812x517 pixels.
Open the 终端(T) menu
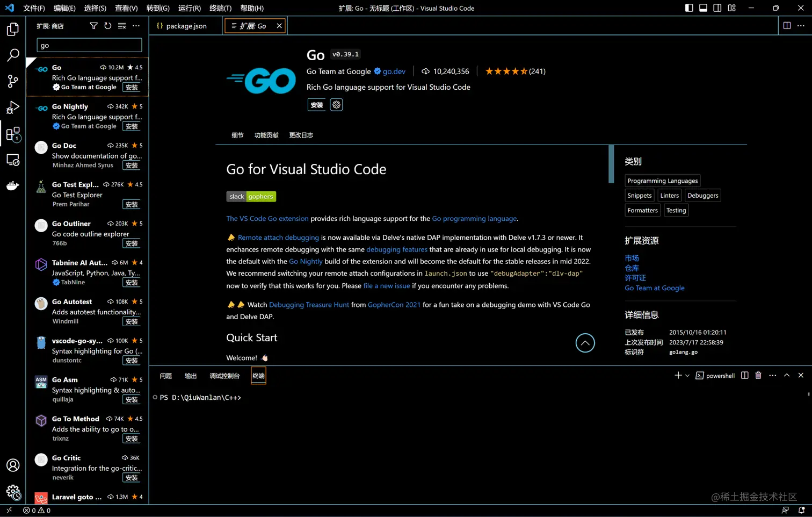[x=220, y=8]
